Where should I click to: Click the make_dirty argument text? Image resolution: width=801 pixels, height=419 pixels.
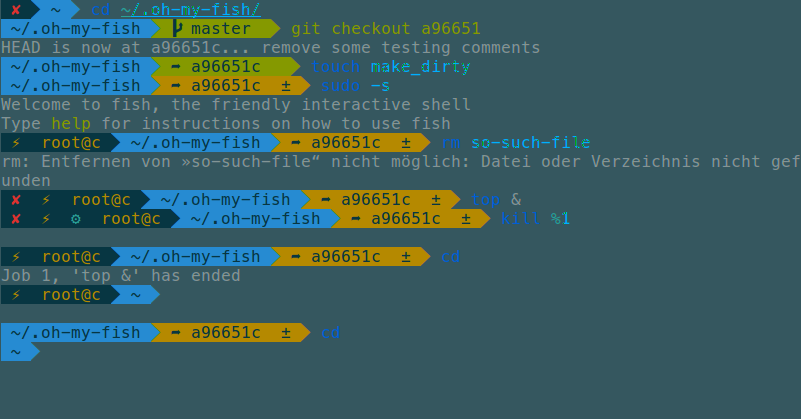tap(420, 67)
